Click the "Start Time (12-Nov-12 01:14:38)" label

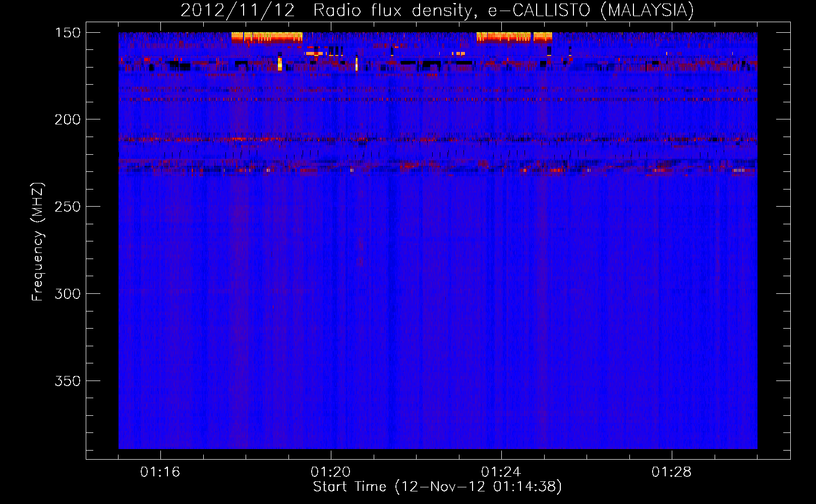[x=437, y=487]
